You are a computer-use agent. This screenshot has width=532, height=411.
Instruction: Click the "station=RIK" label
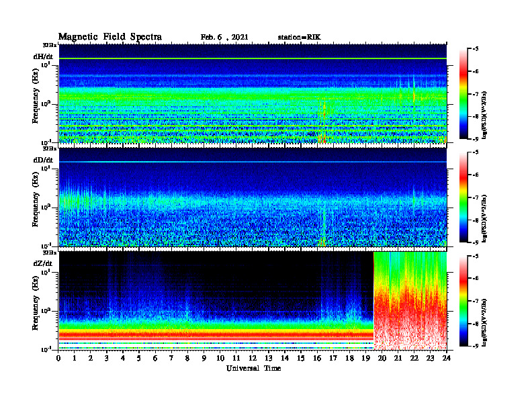coord(299,38)
